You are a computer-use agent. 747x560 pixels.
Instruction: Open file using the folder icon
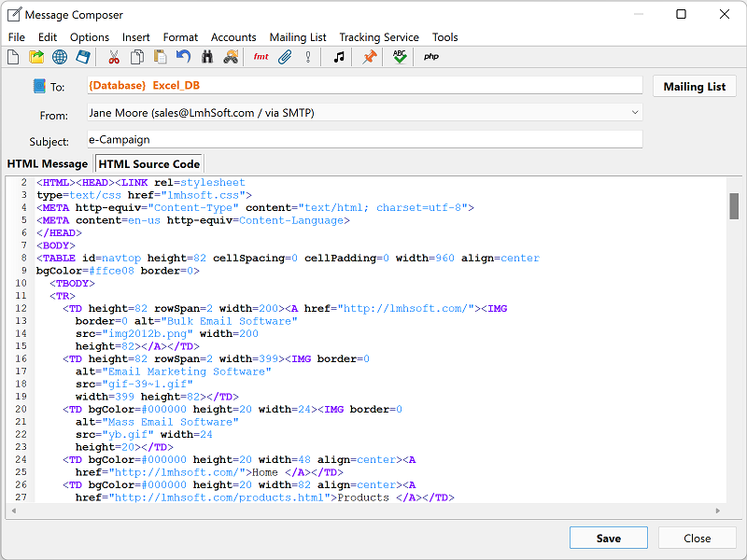point(36,57)
